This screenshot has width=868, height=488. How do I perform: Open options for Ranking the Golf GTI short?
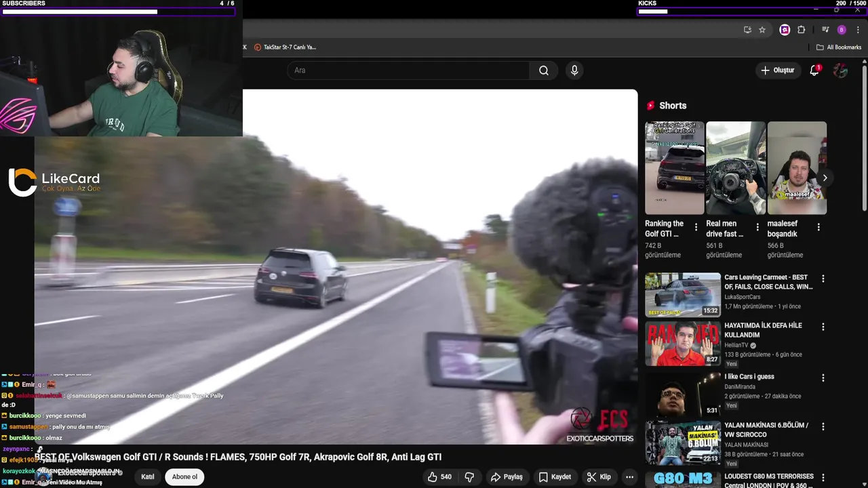pyautogui.click(x=696, y=228)
